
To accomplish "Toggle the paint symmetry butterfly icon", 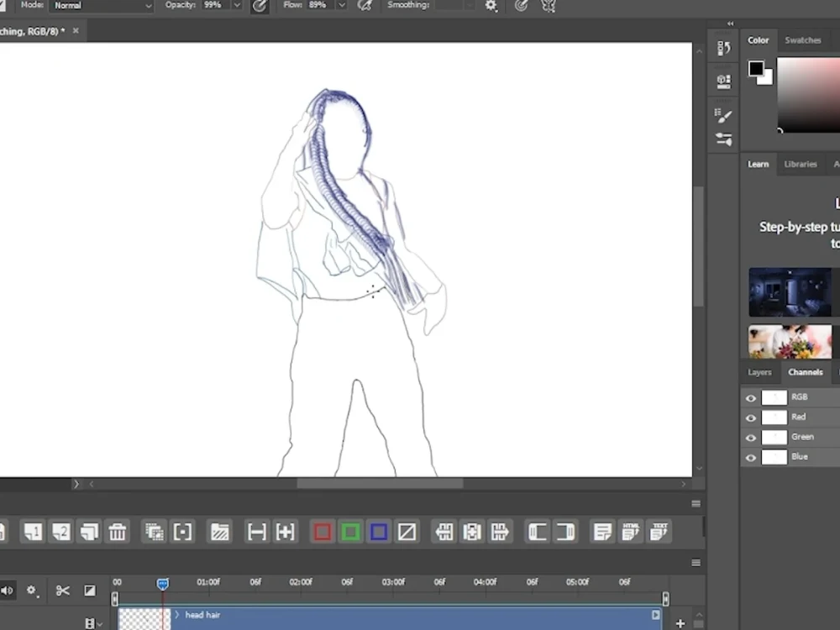I will tap(549, 6).
